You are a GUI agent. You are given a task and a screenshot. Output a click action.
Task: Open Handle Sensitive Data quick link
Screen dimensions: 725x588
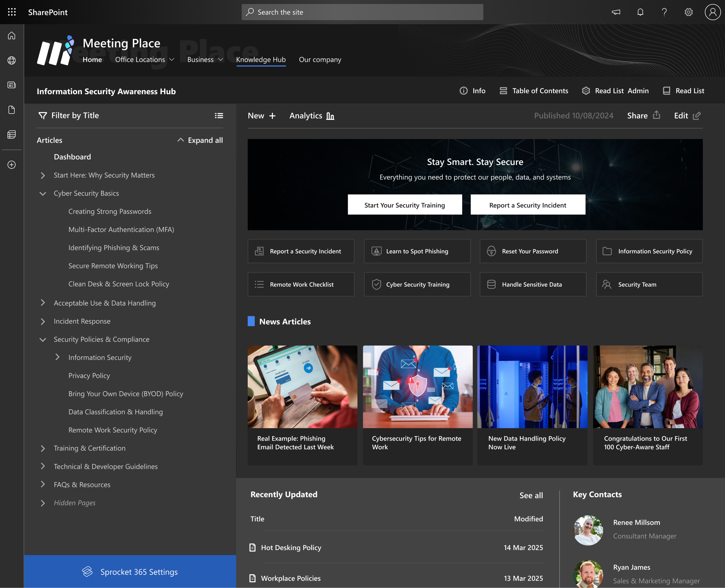tap(533, 284)
